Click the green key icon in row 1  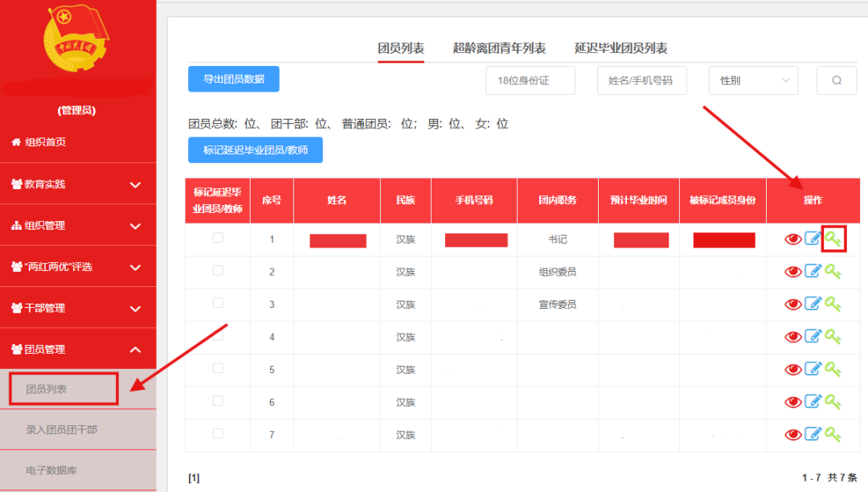tap(833, 239)
